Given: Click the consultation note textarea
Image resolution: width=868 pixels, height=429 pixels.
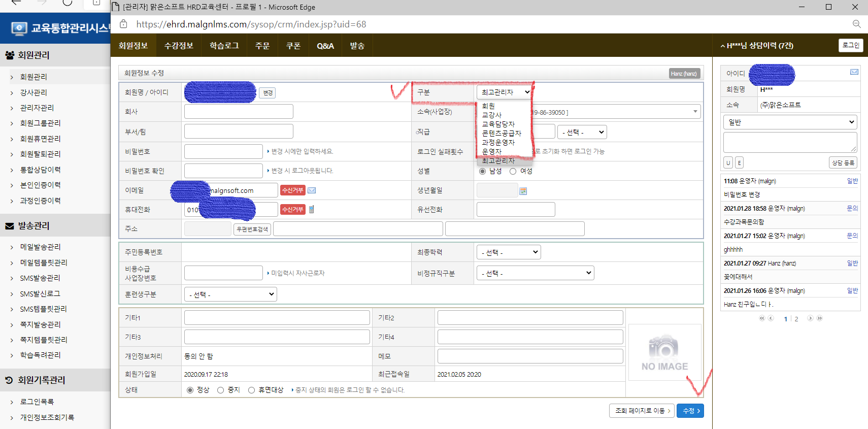Looking at the screenshot, I should click(790, 143).
